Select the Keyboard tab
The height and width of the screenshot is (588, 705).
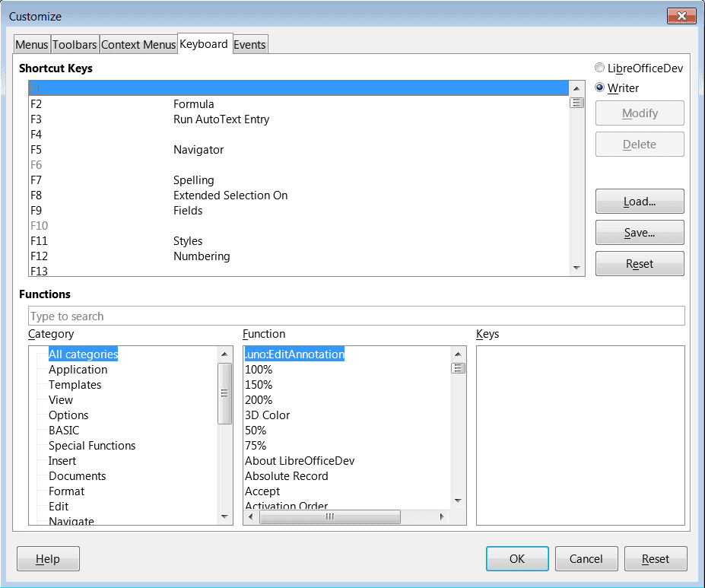pyautogui.click(x=205, y=43)
